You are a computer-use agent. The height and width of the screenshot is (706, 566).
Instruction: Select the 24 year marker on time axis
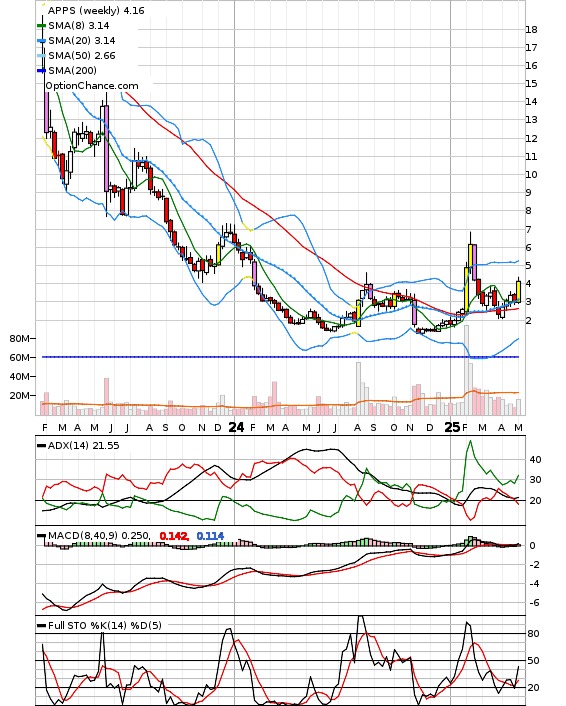coord(236,427)
